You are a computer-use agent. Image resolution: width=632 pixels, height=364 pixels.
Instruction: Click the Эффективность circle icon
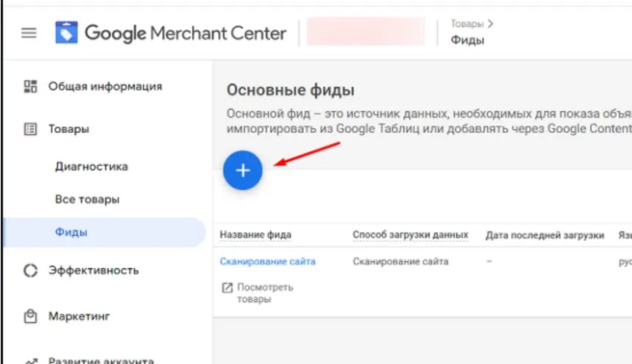30,271
